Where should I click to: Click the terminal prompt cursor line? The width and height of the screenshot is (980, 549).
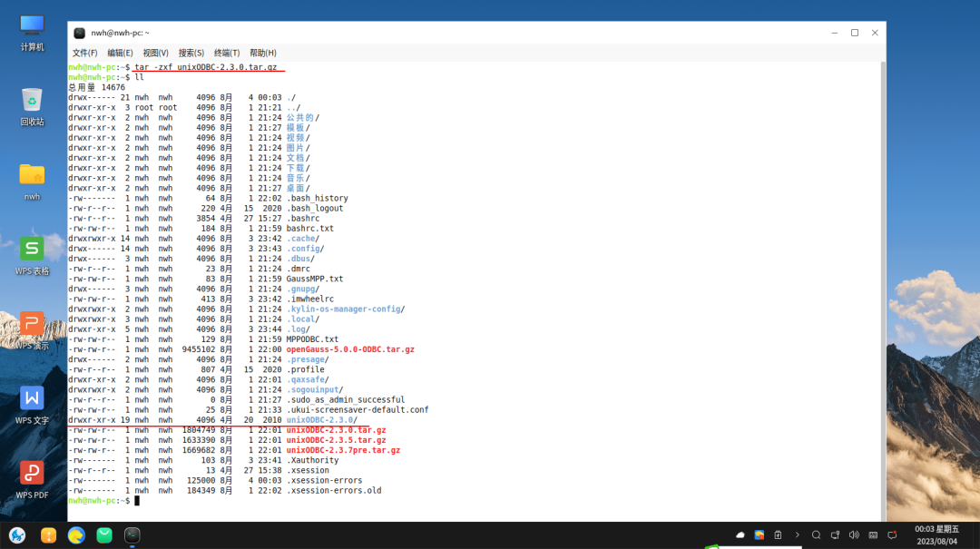pyautogui.click(x=136, y=501)
